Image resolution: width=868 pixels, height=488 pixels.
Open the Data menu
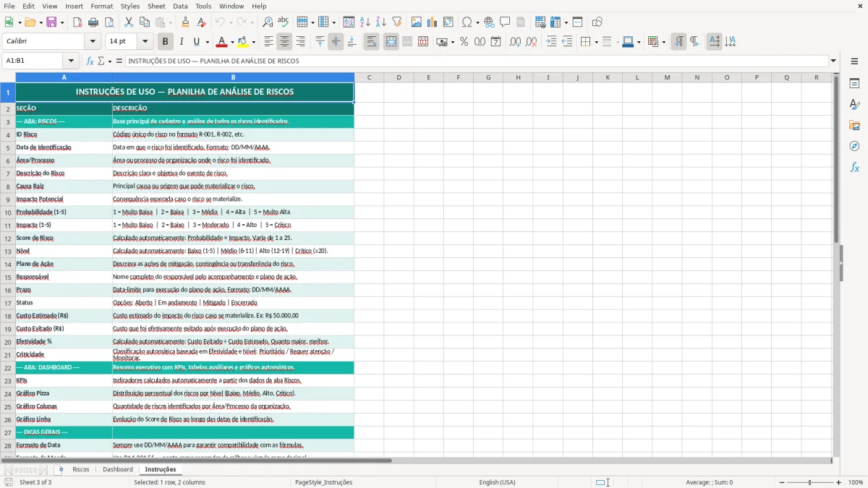coord(180,6)
